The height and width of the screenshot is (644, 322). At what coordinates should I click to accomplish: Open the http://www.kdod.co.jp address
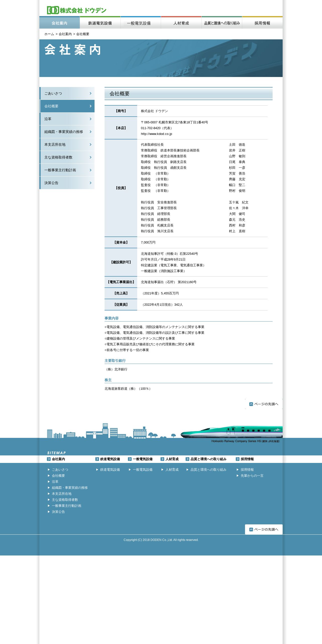pyautogui.click(x=156, y=134)
